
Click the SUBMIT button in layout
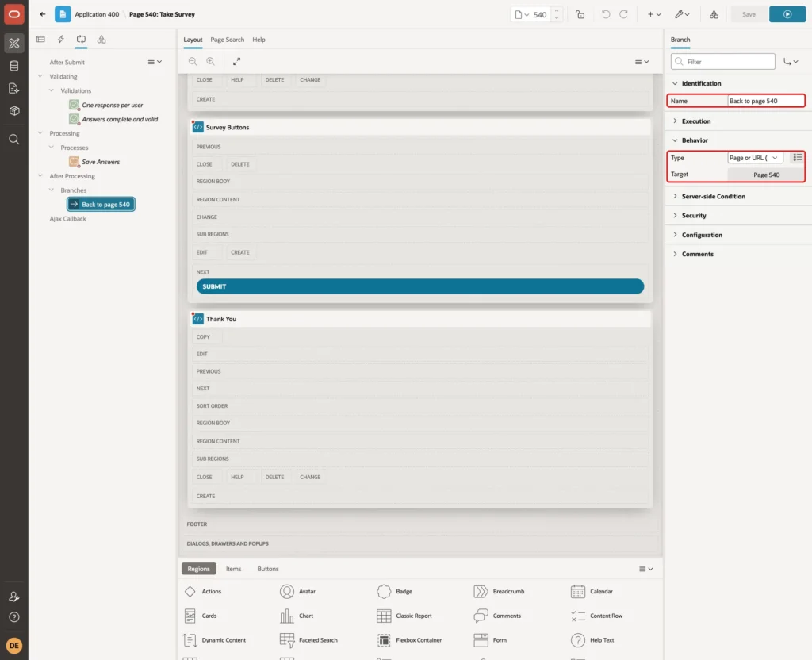pos(420,286)
